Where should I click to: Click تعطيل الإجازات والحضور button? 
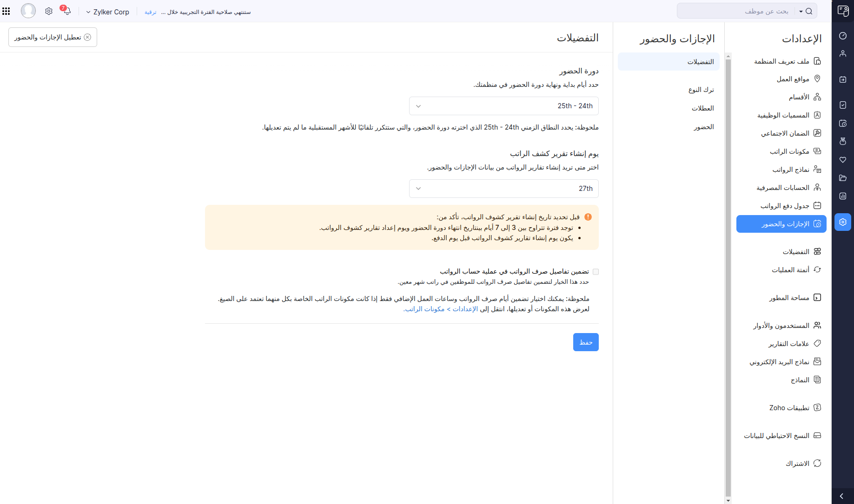[53, 37]
